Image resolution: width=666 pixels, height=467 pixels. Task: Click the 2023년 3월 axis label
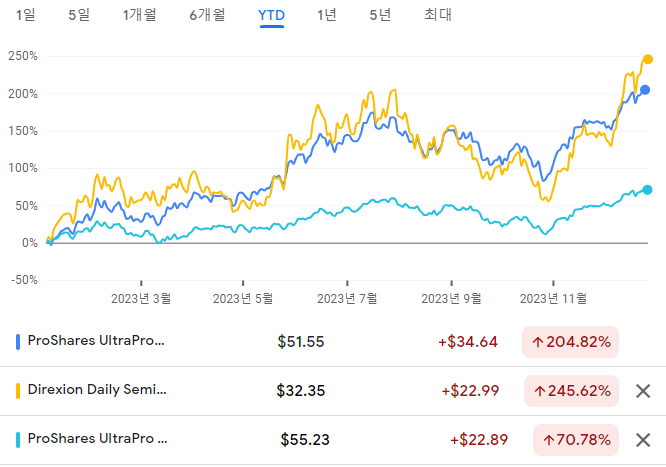(141, 298)
